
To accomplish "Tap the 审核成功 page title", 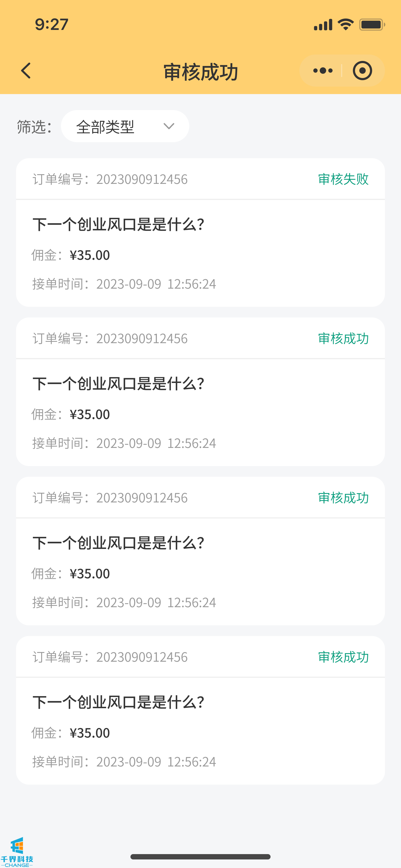I will 200,72.
